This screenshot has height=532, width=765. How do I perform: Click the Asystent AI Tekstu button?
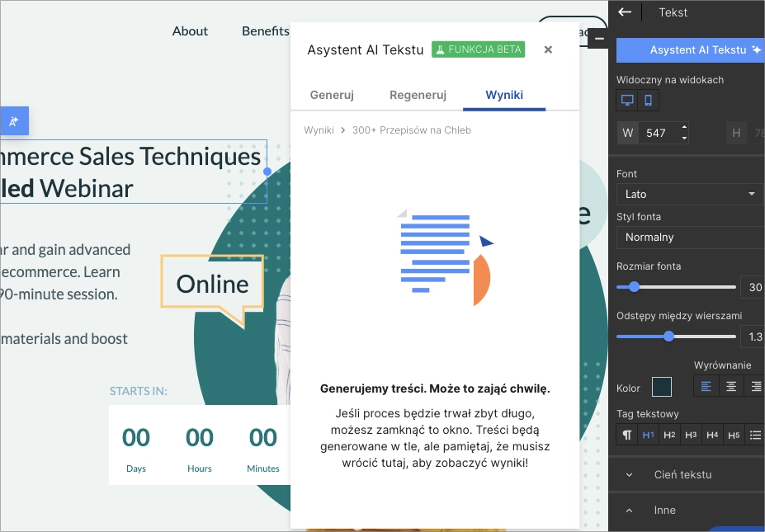(x=690, y=49)
